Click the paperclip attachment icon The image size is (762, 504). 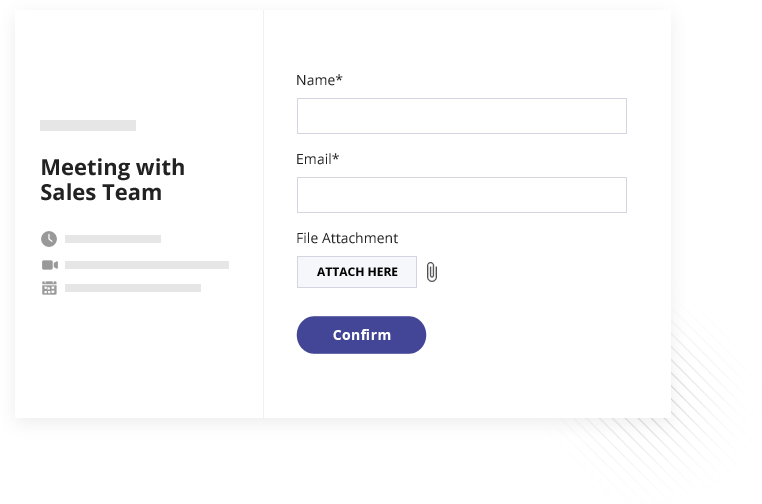pyautogui.click(x=432, y=272)
